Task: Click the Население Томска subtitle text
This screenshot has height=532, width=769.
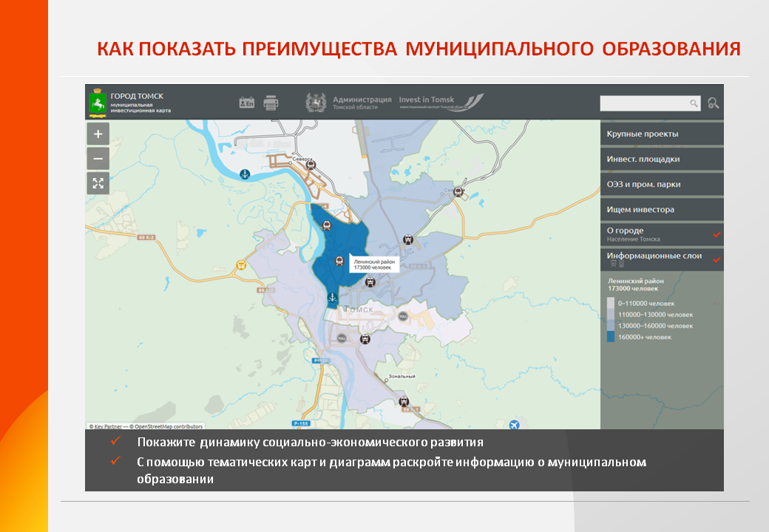Action: click(x=633, y=239)
